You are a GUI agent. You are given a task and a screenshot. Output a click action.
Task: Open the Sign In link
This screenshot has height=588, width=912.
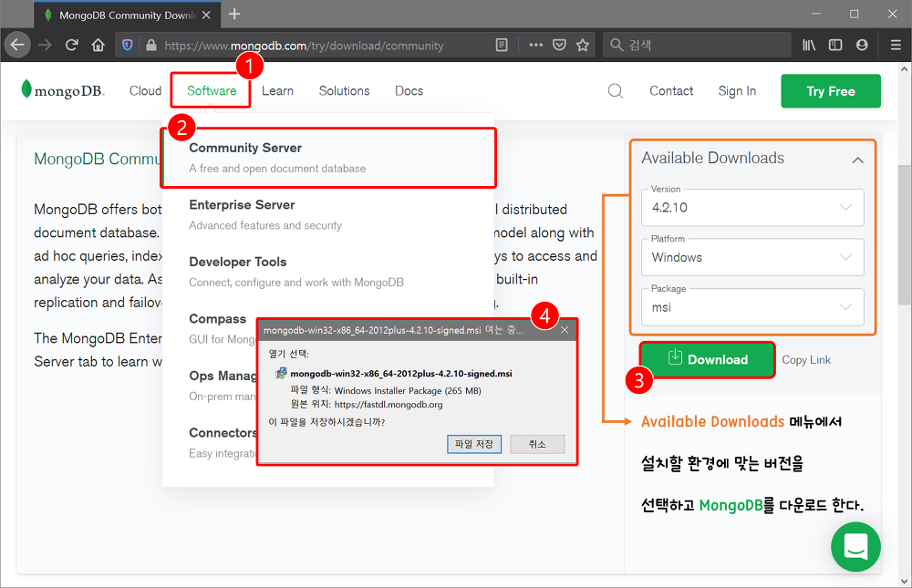pyautogui.click(x=737, y=91)
